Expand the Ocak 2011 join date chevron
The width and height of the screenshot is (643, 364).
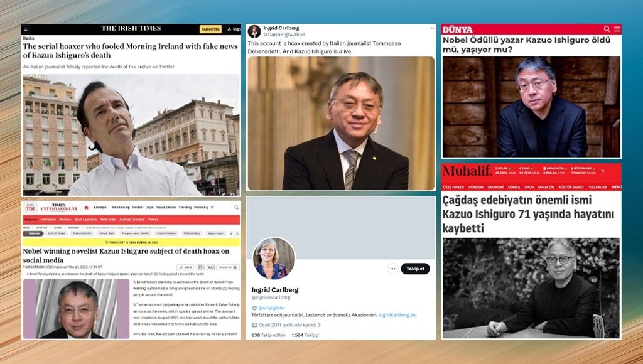tap(320, 325)
